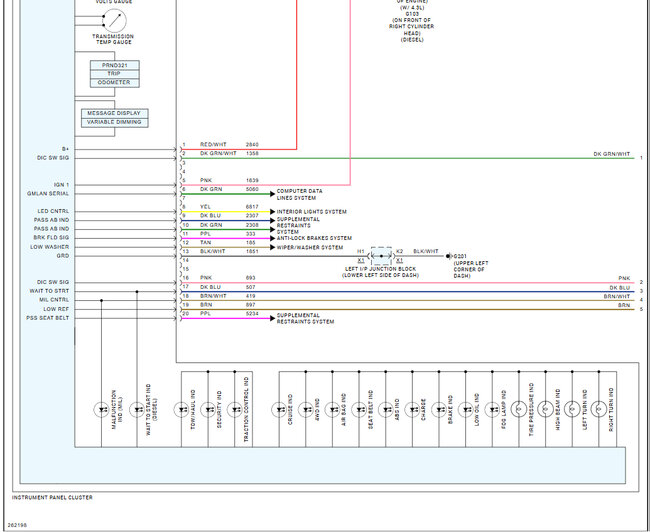The height and width of the screenshot is (532, 650).
Task: Open the Wiper/Washer System reference
Action: pos(309,247)
